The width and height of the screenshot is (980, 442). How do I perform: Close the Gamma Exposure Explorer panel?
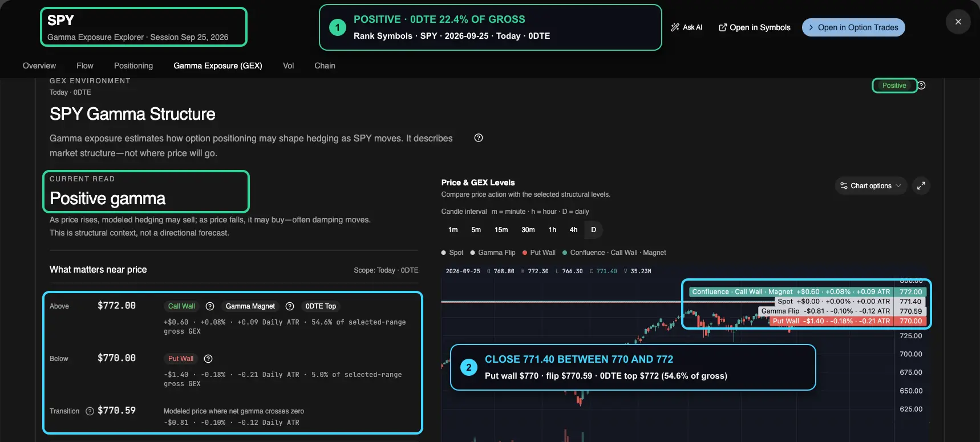coord(958,22)
